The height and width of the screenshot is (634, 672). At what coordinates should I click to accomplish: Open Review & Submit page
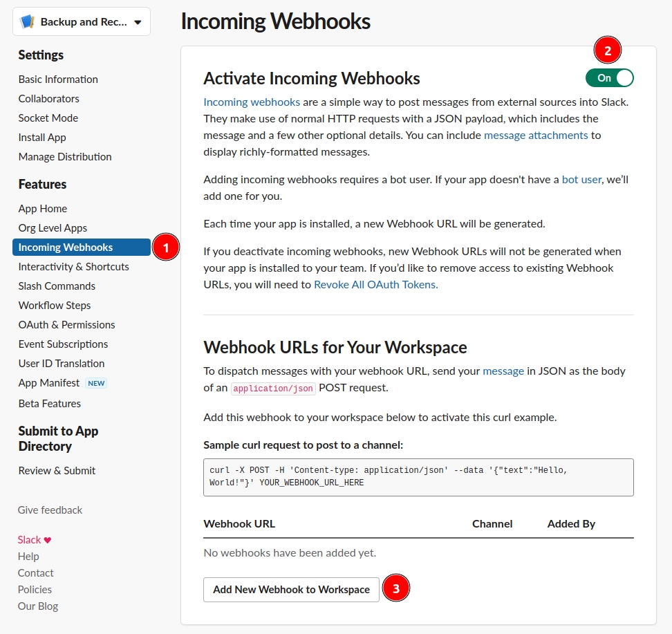coord(57,470)
